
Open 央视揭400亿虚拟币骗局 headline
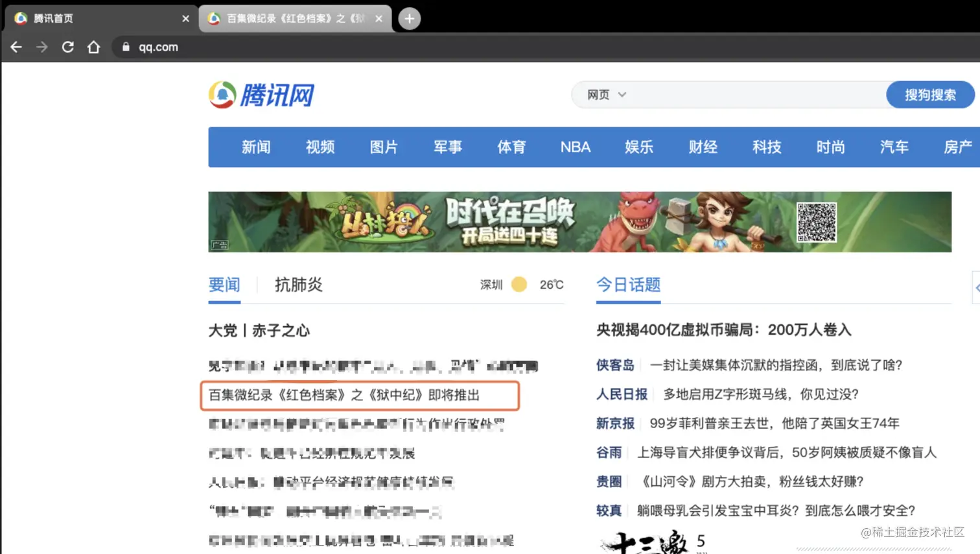(724, 330)
